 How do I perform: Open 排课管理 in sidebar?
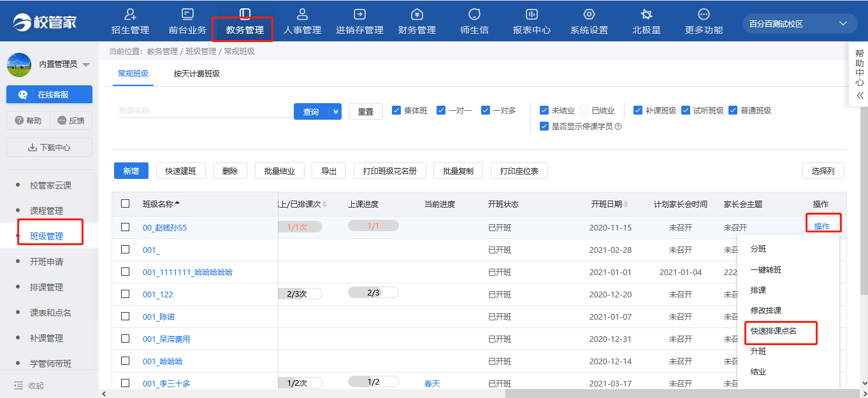point(47,287)
